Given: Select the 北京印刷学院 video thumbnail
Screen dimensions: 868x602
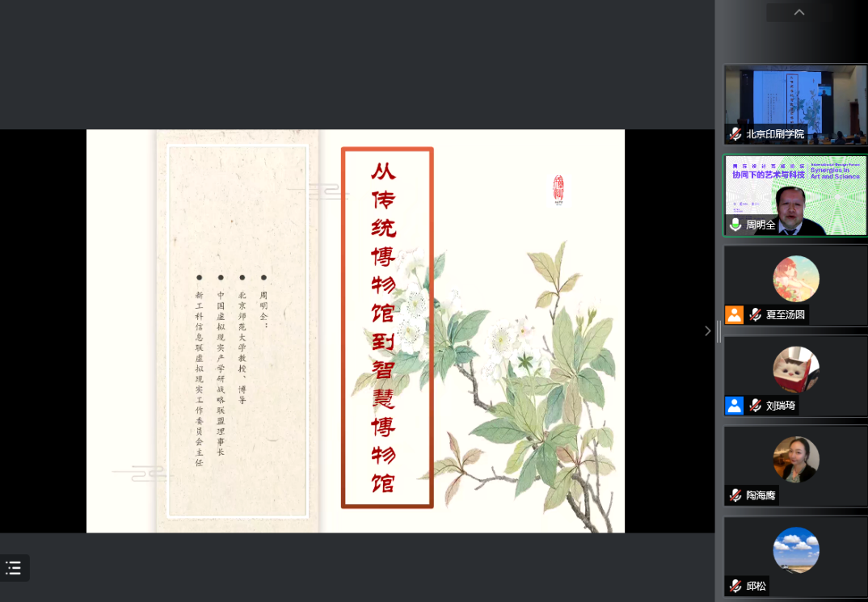Looking at the screenshot, I should [x=795, y=104].
